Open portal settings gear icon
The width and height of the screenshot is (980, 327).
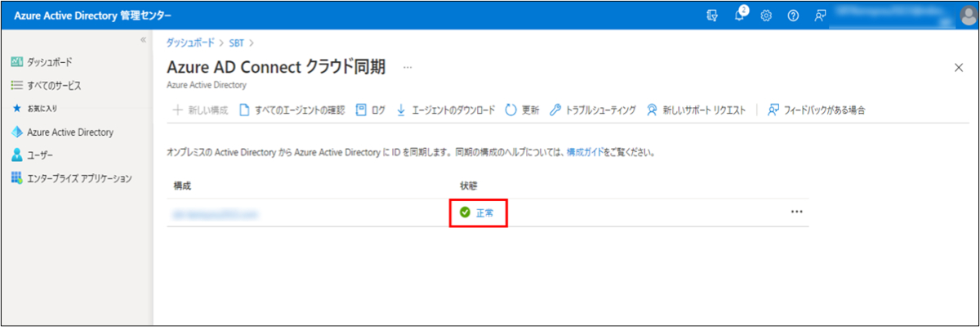(766, 16)
